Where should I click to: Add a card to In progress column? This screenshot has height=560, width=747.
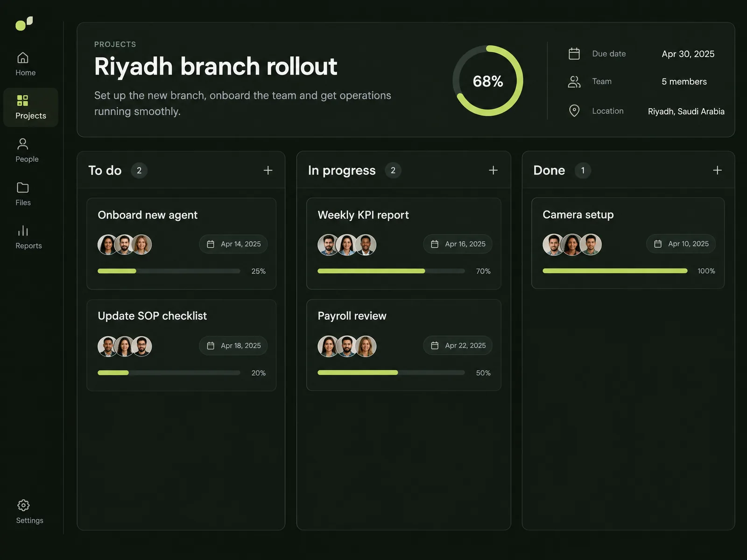coord(493,170)
